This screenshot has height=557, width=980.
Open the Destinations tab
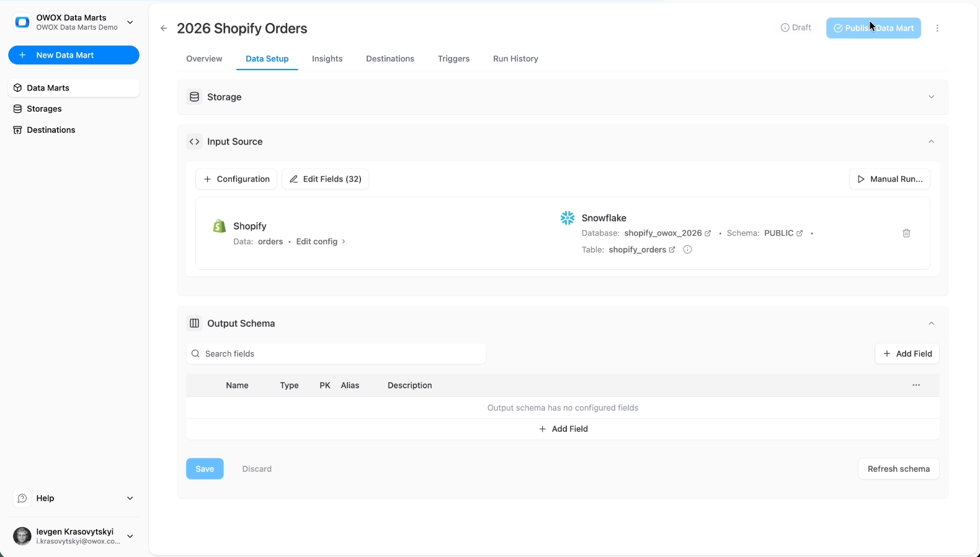click(390, 59)
